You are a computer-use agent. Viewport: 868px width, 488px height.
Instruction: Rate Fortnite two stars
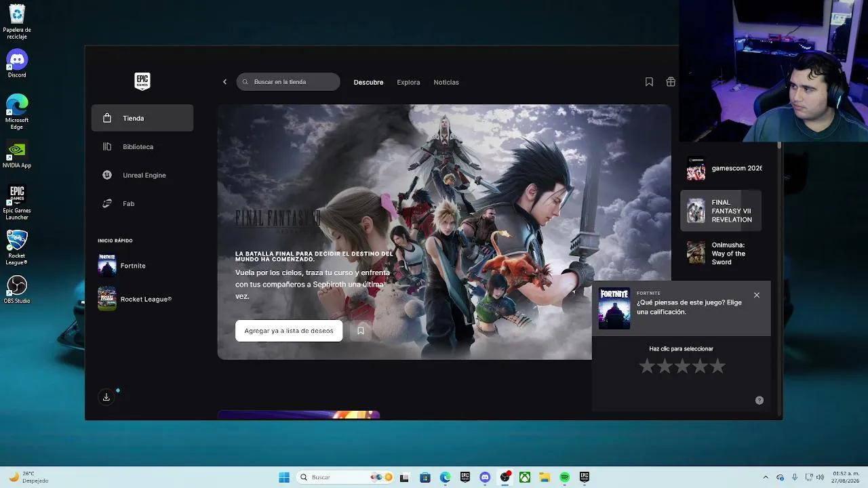point(665,367)
